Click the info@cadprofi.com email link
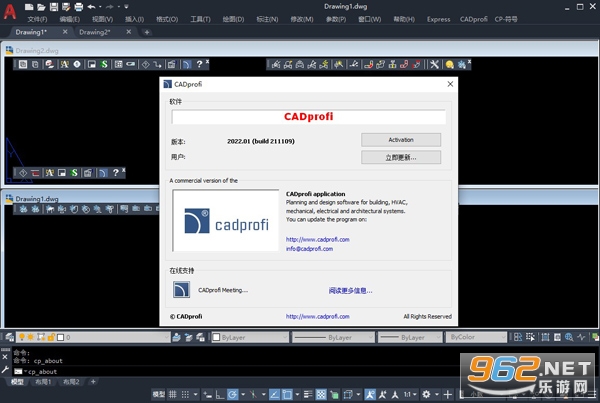600x403 pixels. (x=309, y=249)
